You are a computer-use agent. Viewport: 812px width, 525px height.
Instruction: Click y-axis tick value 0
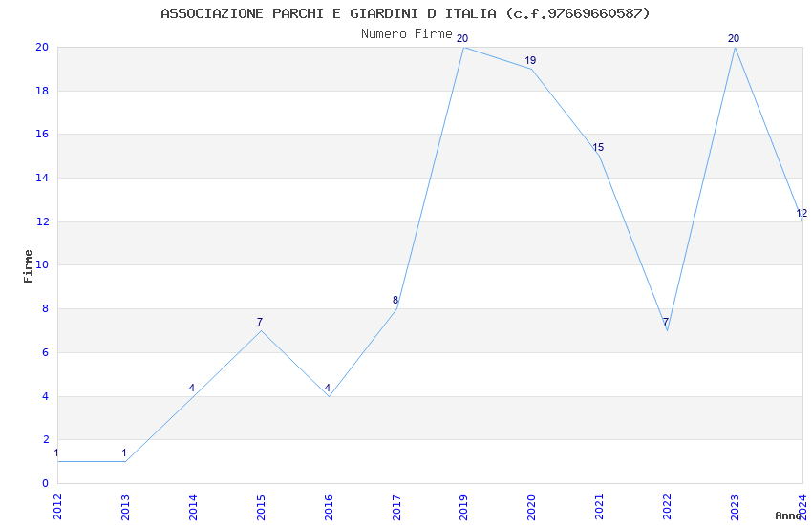point(46,483)
